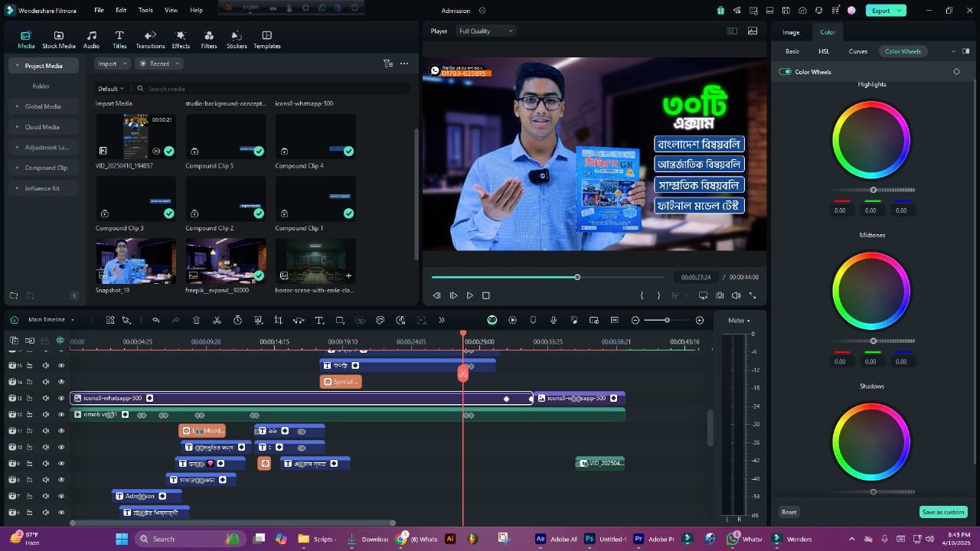Viewport: 980px width, 551px height.
Task: Zoom in the timeline with plus icon
Action: (699, 320)
